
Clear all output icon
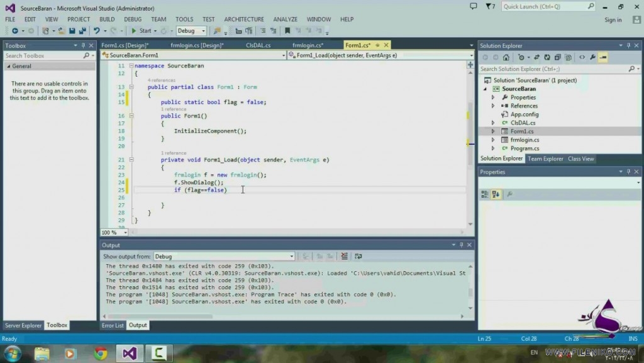(x=344, y=256)
